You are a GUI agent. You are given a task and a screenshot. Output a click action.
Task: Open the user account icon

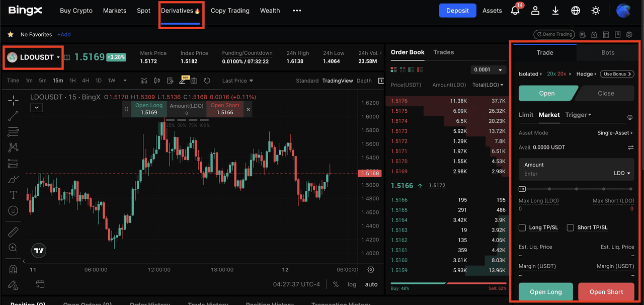[535, 11]
